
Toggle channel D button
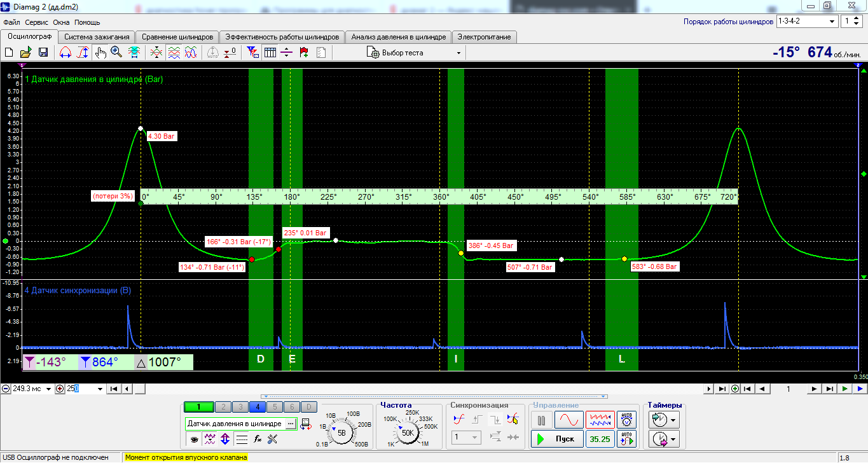308,407
